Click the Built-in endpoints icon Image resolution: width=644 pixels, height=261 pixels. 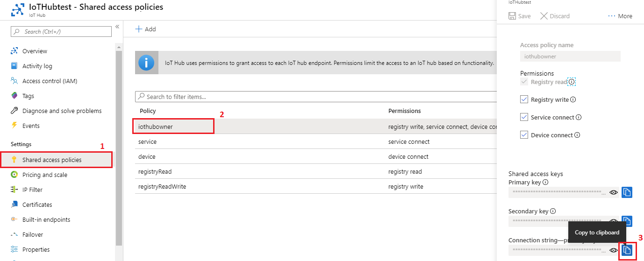click(x=14, y=219)
